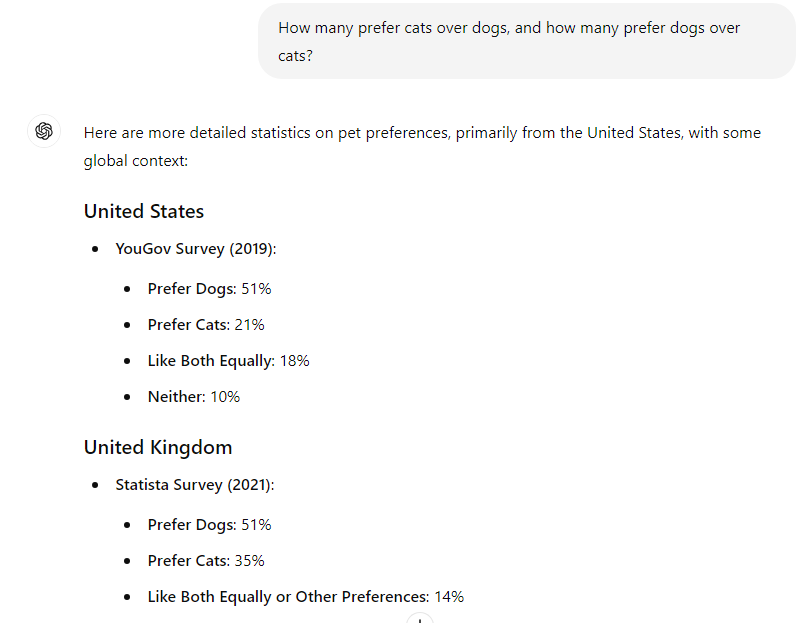The width and height of the screenshot is (801, 623).
Task: Click the bullet point before Statista Survey
Action: 95,485
